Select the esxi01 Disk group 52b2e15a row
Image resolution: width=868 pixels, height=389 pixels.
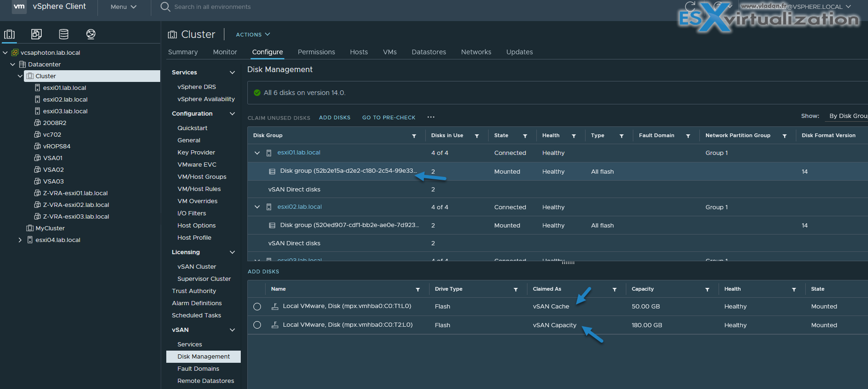point(557,171)
